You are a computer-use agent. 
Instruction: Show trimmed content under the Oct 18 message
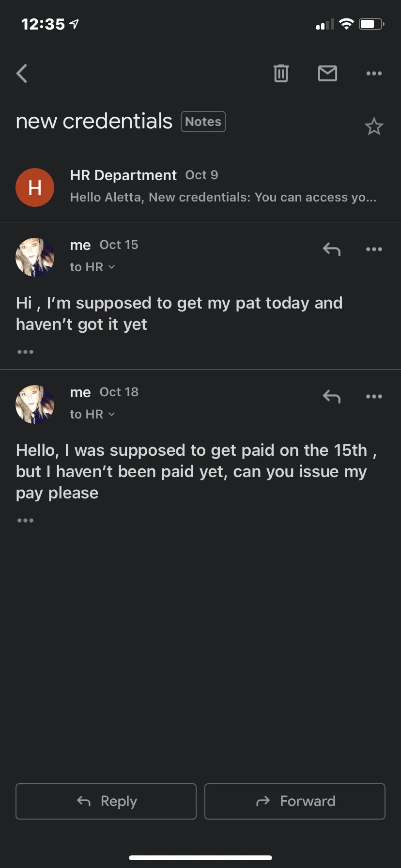(x=25, y=520)
